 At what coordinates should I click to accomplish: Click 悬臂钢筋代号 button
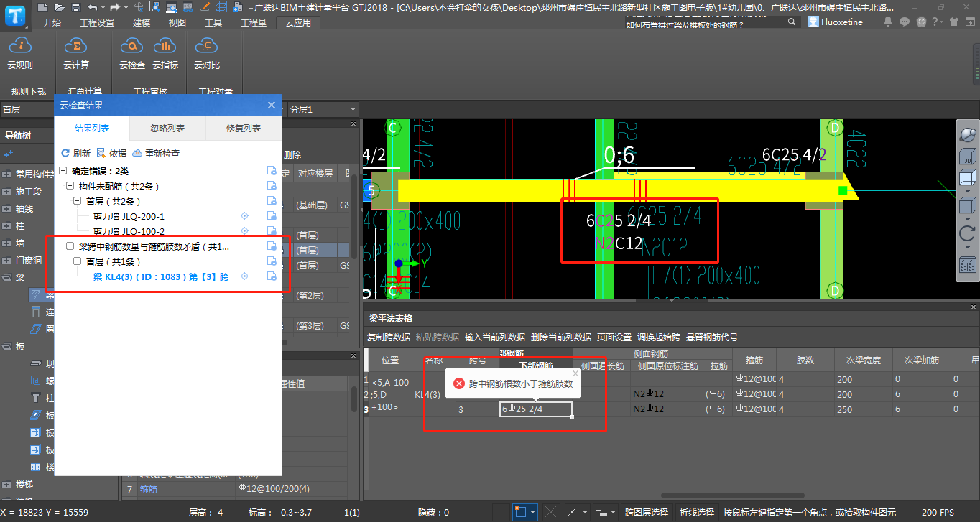pos(712,337)
